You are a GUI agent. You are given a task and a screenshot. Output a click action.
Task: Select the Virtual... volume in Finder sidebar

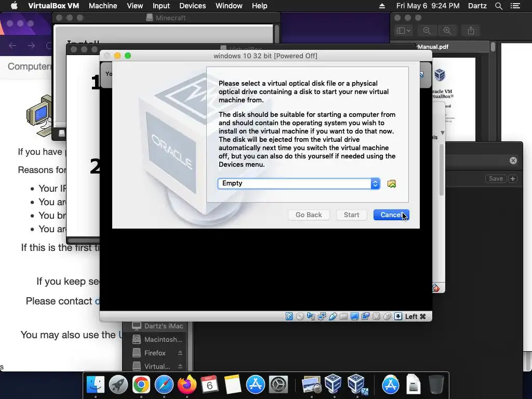(x=151, y=366)
